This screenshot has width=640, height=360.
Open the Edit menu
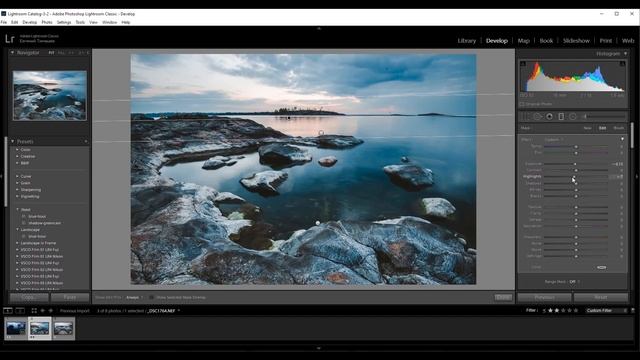(x=15, y=22)
